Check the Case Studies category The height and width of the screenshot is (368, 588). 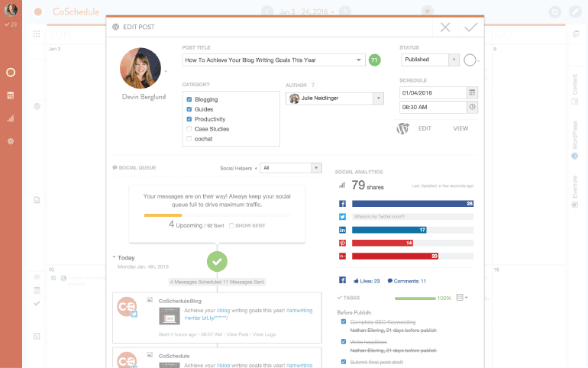189,129
